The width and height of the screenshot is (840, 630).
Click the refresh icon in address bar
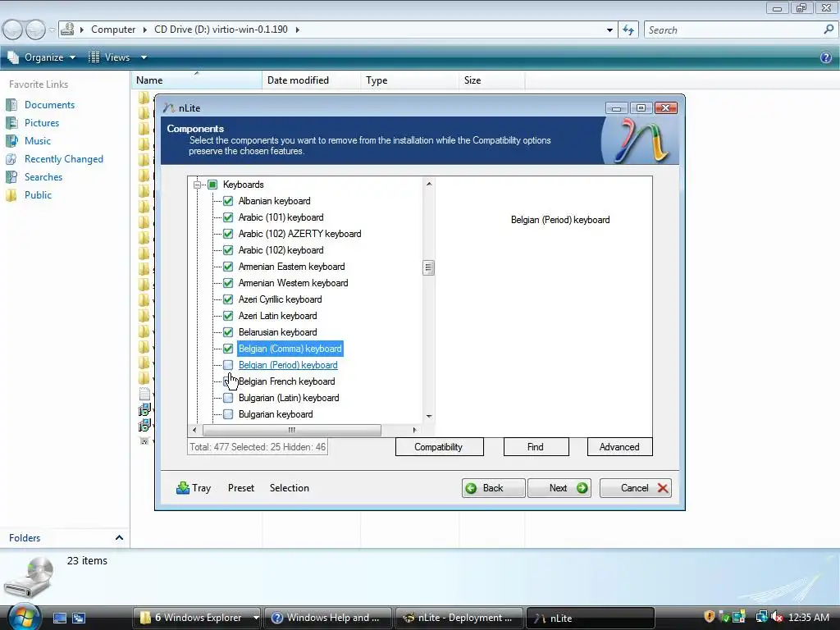628,30
